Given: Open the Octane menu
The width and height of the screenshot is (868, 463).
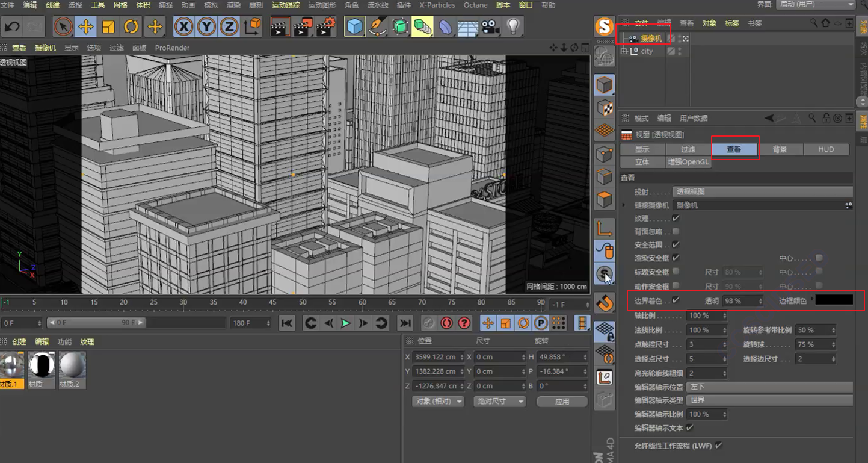Looking at the screenshot, I should coord(476,5).
